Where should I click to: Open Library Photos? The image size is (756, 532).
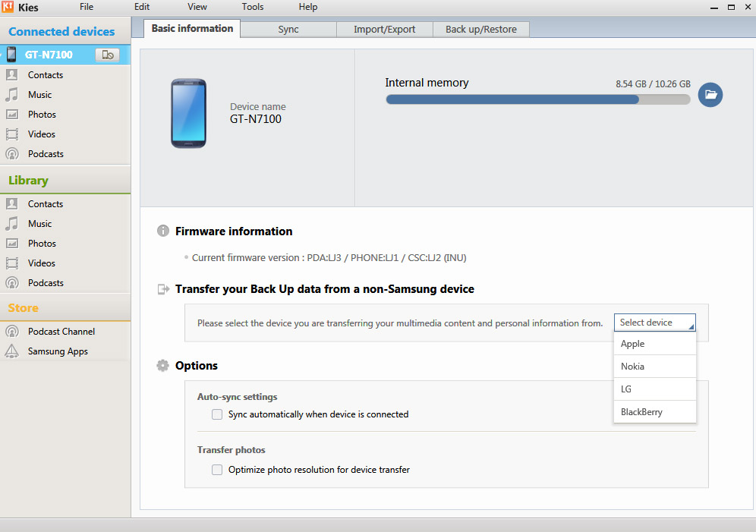pos(42,244)
